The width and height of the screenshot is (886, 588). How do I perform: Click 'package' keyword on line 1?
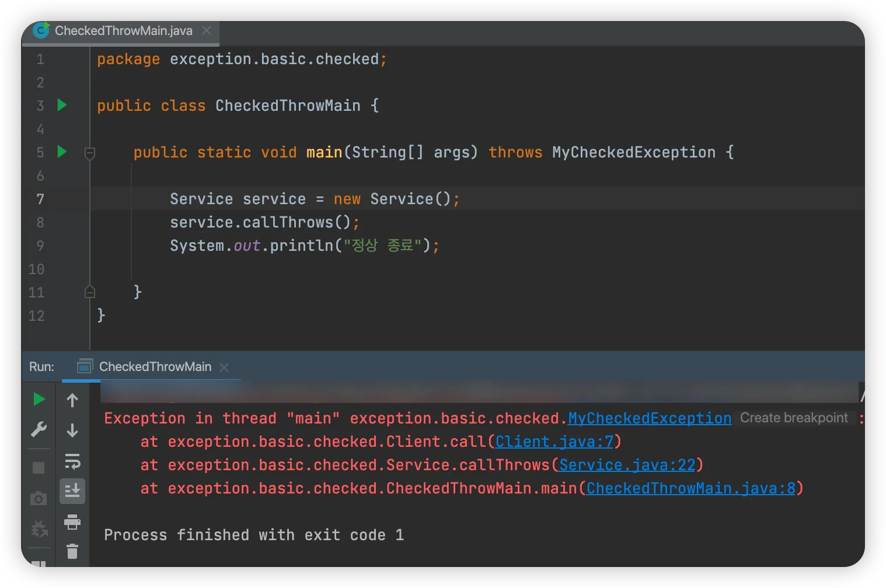pos(128,60)
